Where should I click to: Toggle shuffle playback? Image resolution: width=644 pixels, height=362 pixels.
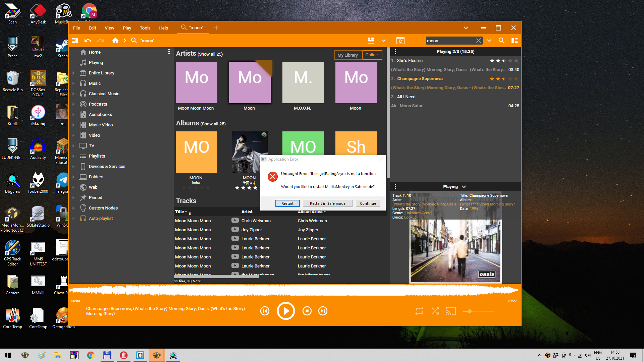435,311
